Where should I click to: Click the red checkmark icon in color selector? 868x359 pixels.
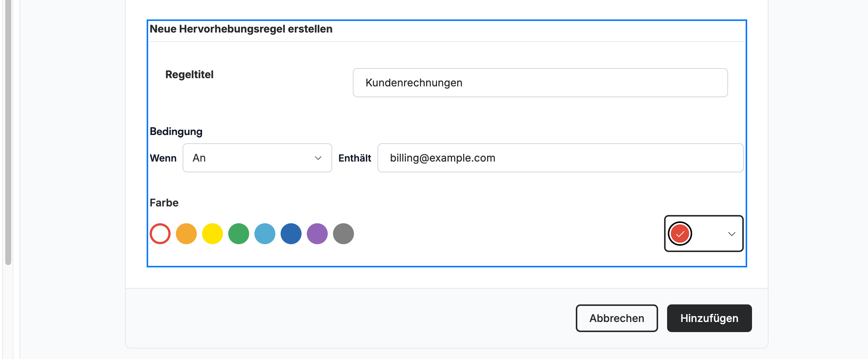[x=680, y=234]
